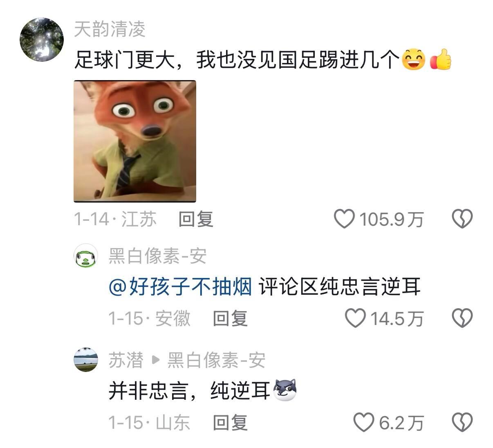The height and width of the screenshot is (448, 493).
Task: Like 苏潜's reply with heart icon
Action: (363, 422)
